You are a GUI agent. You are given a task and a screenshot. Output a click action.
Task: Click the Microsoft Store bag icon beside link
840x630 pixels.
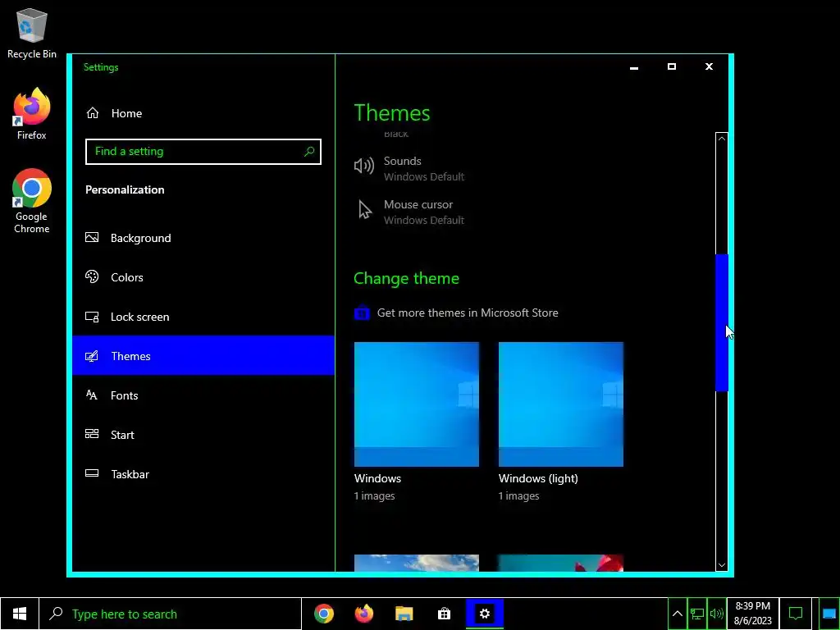pyautogui.click(x=362, y=313)
